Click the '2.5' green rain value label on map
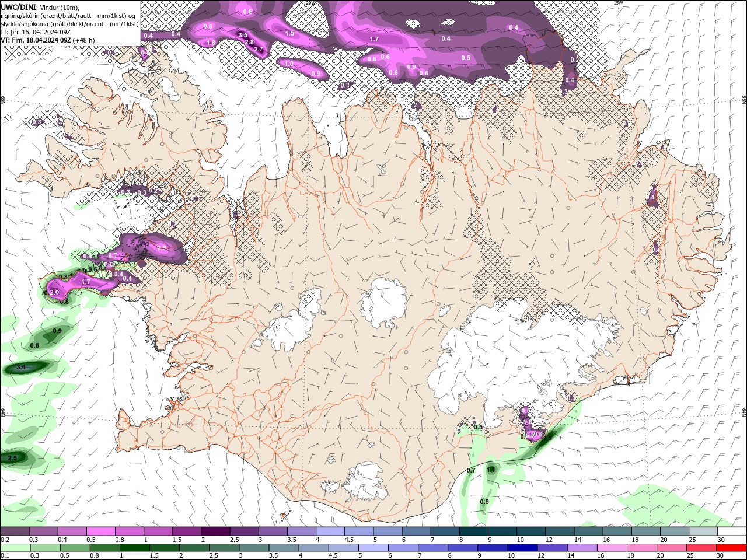747x560 pixels. click(x=12, y=458)
